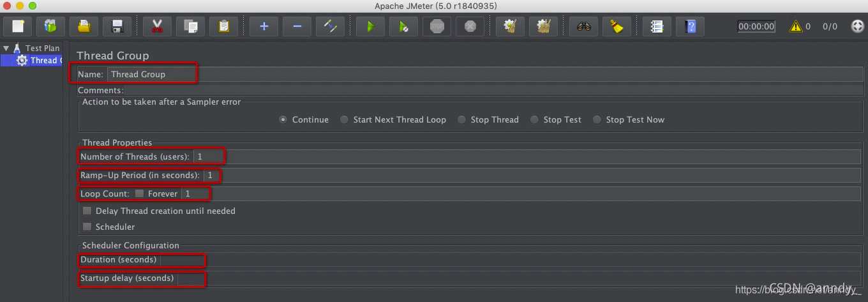Select the Continue radio button
Screen dimensions: 868x302
click(x=283, y=119)
